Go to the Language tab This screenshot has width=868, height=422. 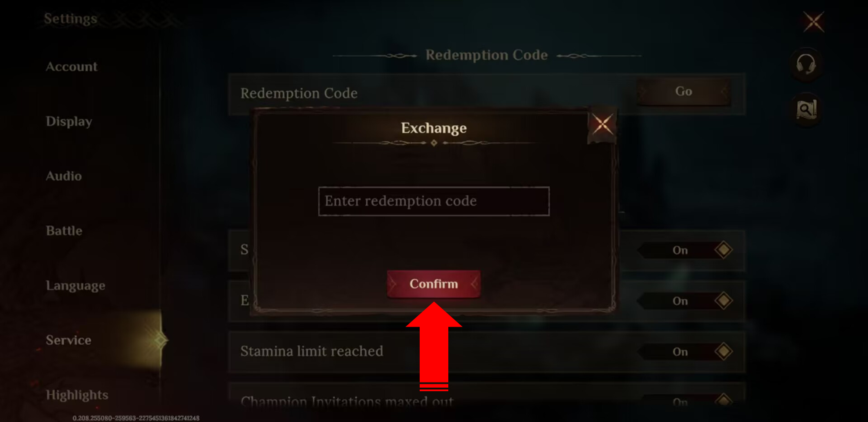point(76,286)
